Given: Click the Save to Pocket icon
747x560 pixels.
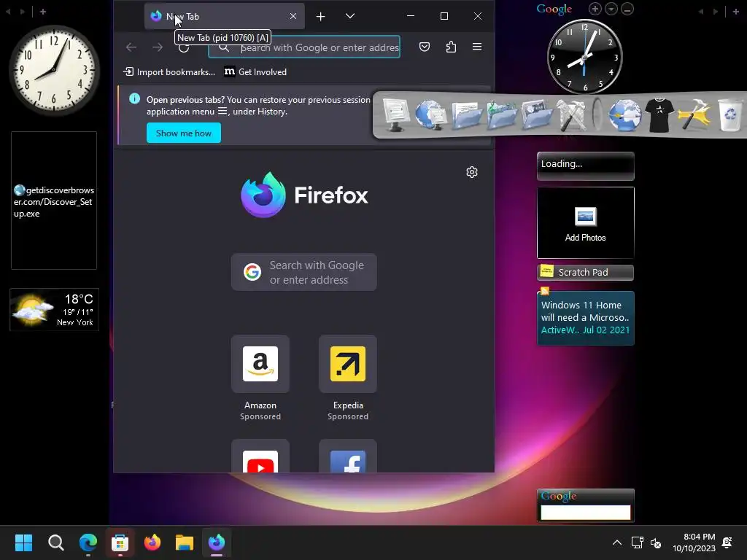Looking at the screenshot, I should [425, 47].
